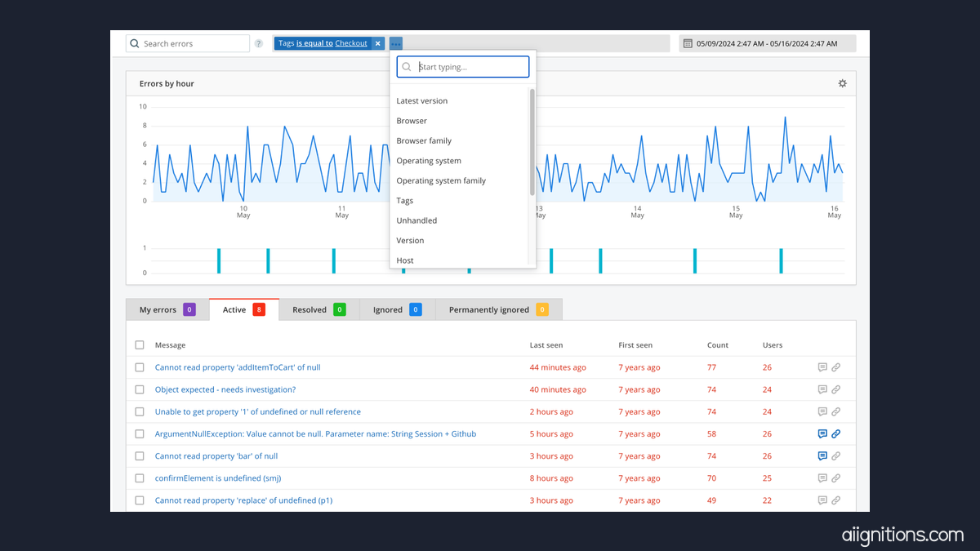Viewport: 980px width, 551px height.
Task: Focus the 'Start typing...' filter search field
Action: coord(463,67)
